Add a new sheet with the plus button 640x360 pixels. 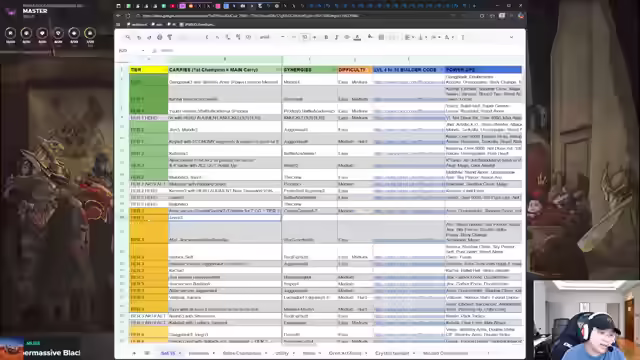click(134, 353)
